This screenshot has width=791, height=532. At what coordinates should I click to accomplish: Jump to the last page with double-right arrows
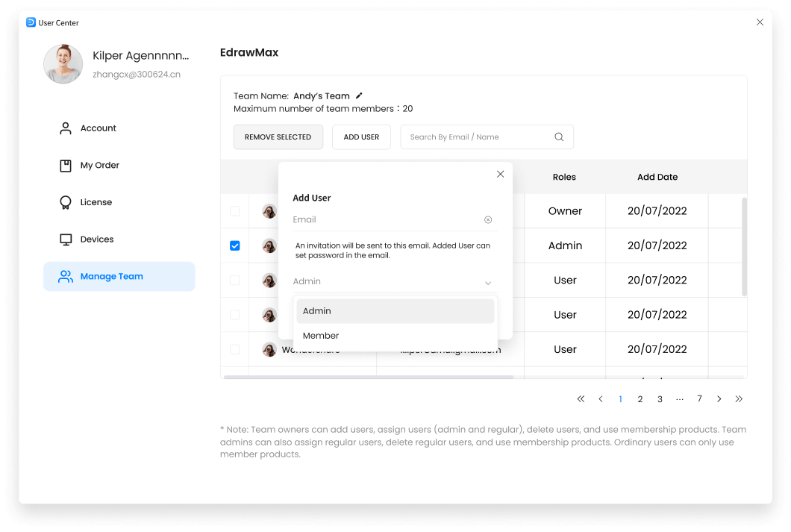tap(739, 399)
